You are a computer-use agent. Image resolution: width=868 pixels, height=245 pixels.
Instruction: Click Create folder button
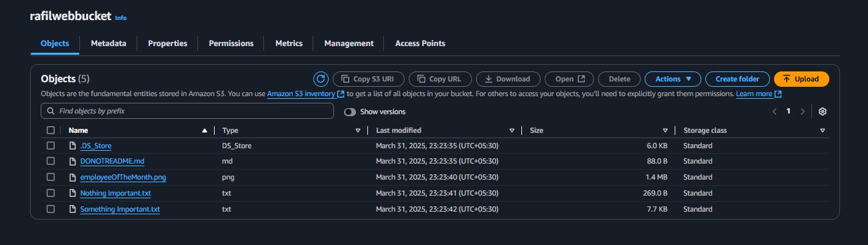coord(737,79)
